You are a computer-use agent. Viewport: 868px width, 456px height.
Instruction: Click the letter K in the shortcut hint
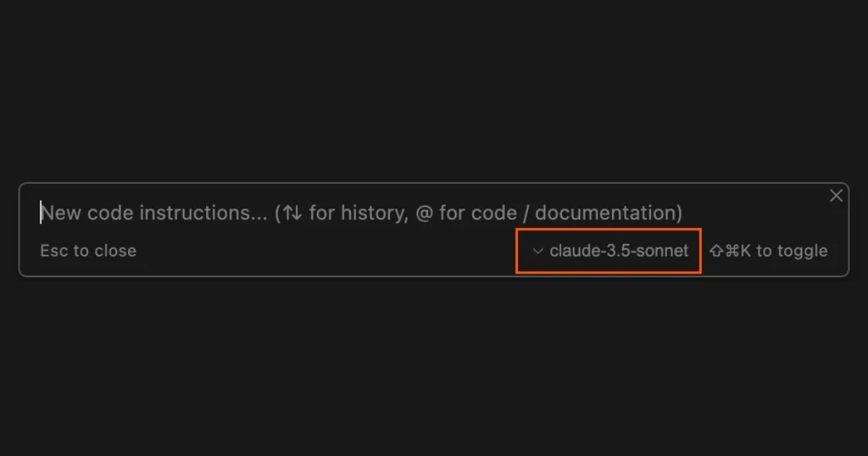[746, 251]
